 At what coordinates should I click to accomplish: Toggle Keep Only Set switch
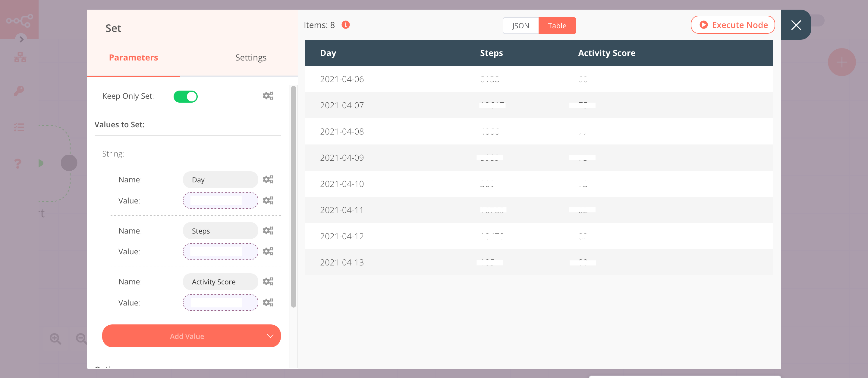coord(185,96)
